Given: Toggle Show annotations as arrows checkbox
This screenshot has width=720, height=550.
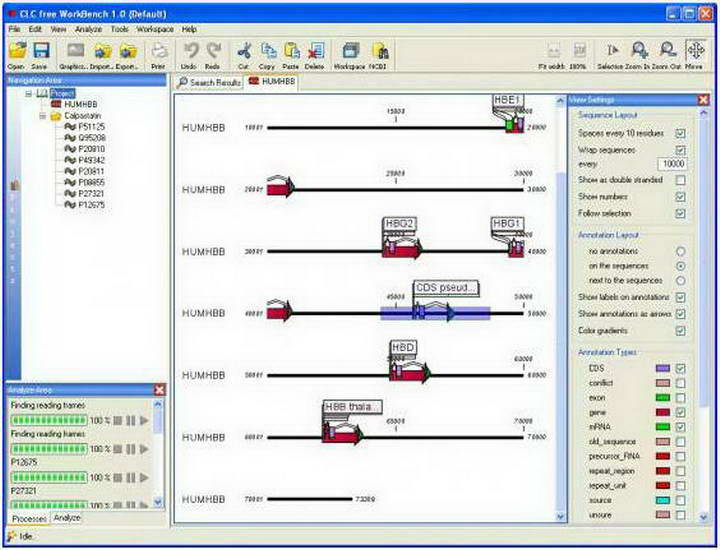Looking at the screenshot, I should (681, 314).
